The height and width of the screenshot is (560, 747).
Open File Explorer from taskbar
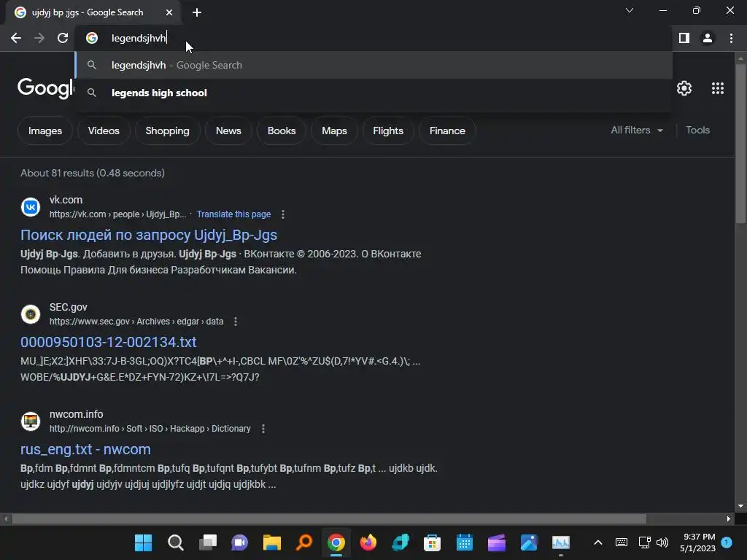pyautogui.click(x=271, y=542)
